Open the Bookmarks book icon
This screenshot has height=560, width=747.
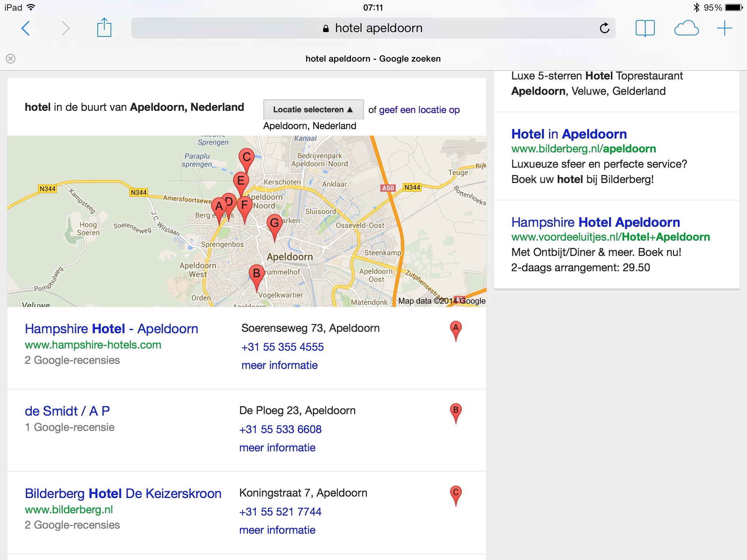645,28
